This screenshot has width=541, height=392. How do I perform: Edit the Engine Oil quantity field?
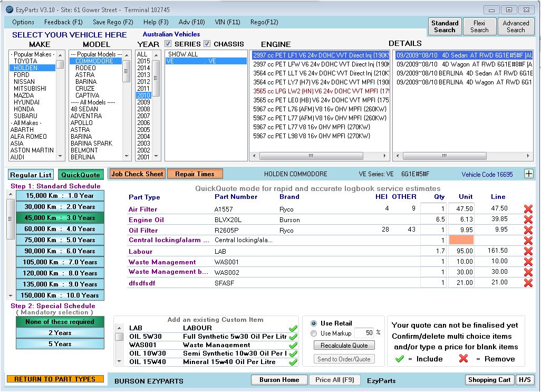pos(433,219)
